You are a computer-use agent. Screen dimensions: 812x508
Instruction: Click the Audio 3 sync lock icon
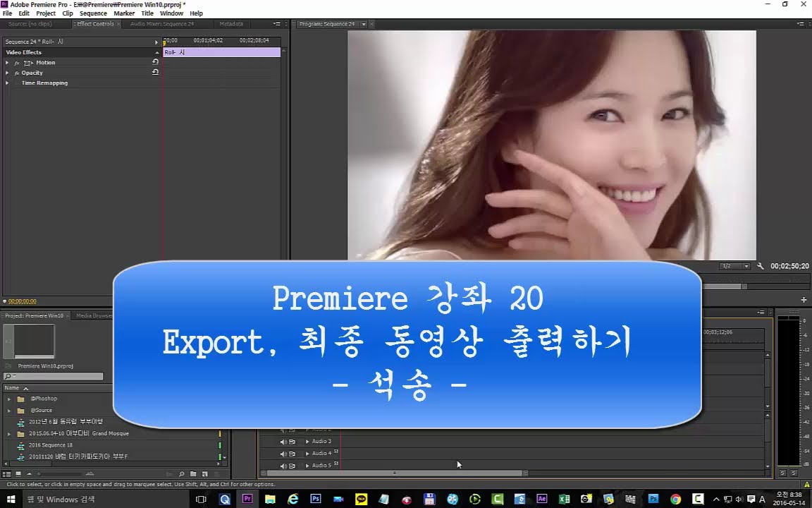point(292,442)
